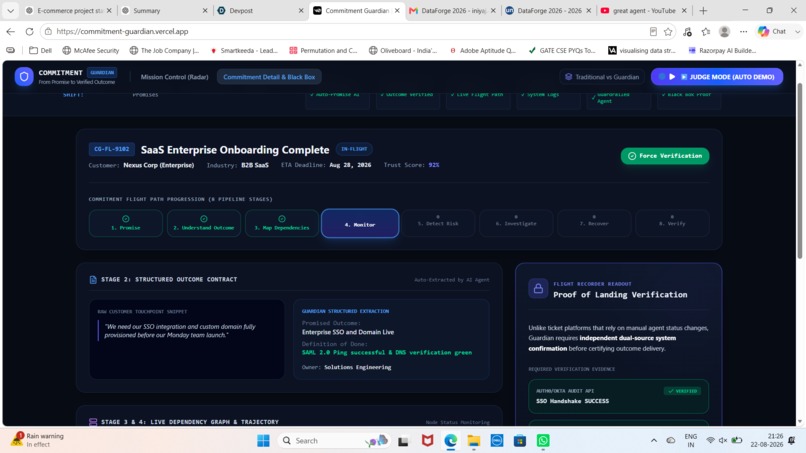Screen dimensions: 806x453
Task: Close the Commitment Guardian browser tab
Action: [x=397, y=10]
